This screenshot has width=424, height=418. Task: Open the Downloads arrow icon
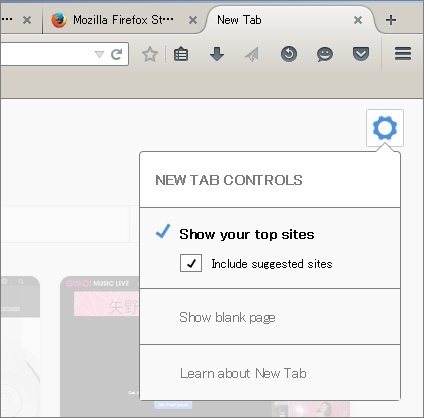[x=217, y=54]
